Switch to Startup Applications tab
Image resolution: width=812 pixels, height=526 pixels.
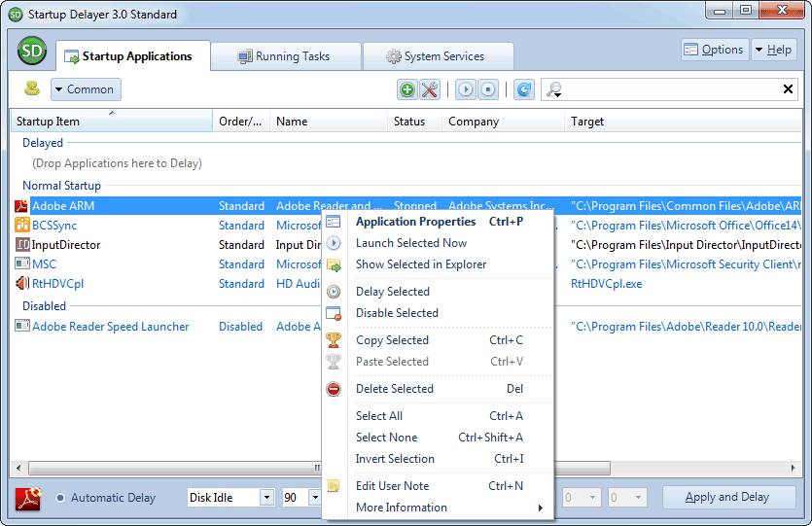click(133, 56)
